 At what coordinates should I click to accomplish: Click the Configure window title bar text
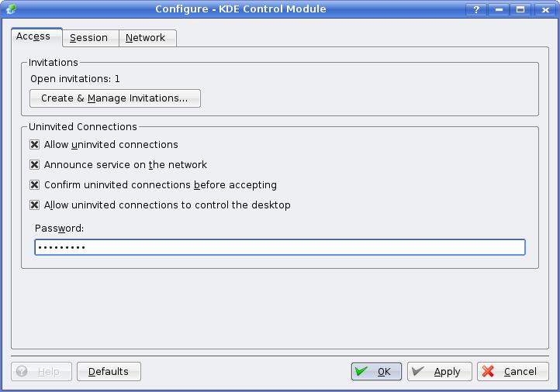click(240, 9)
